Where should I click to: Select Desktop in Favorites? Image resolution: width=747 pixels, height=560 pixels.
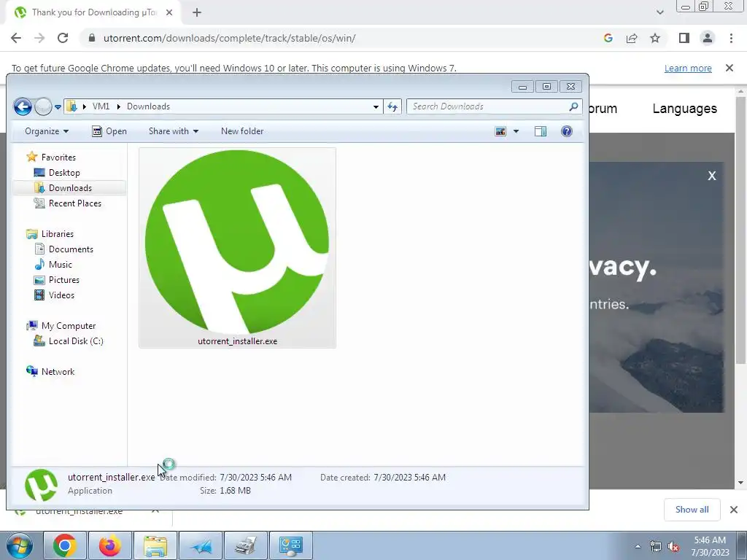pos(64,173)
